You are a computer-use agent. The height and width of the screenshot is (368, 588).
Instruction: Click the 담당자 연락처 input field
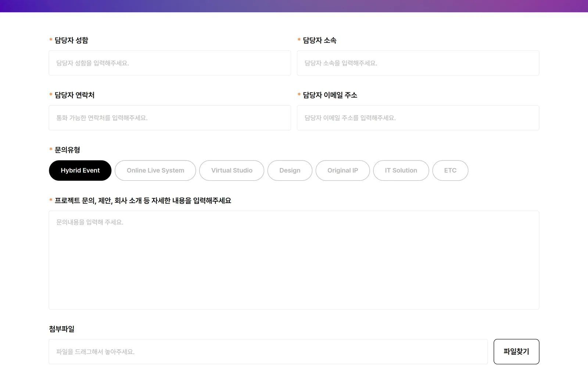click(170, 118)
